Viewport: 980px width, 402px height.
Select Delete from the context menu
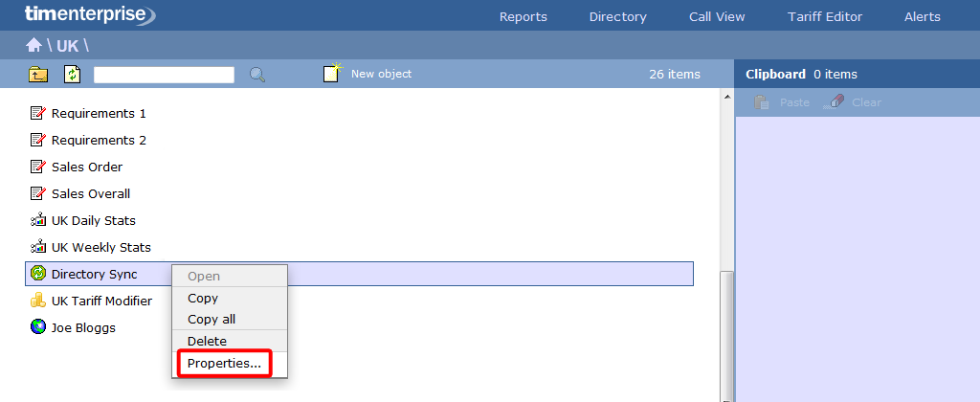pyautogui.click(x=207, y=342)
